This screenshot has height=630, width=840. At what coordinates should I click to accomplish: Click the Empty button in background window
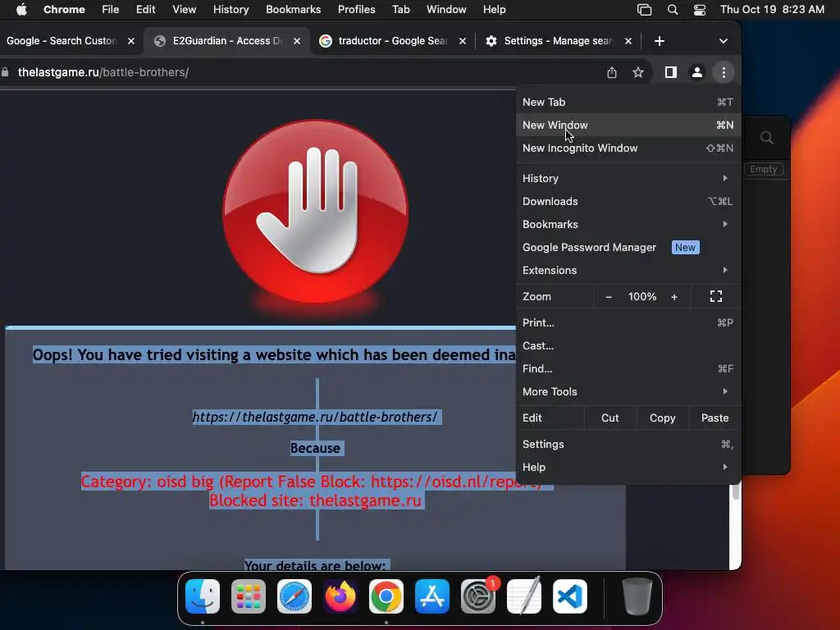pos(764,169)
